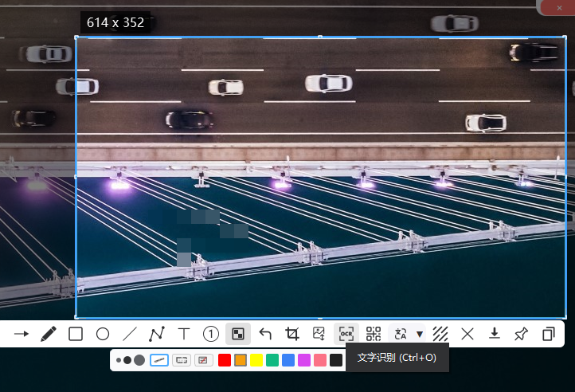Select the straight Line tool

click(130, 334)
